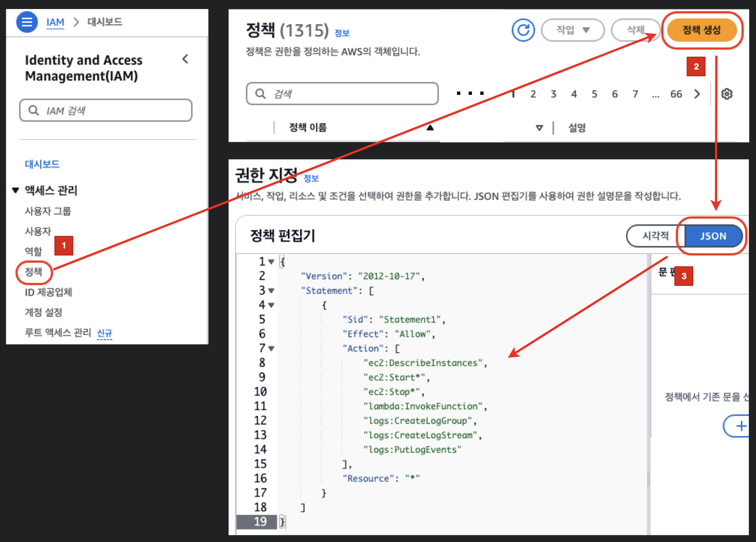Click the "Effect": "Allow" line
756x542 pixels.
[388, 334]
